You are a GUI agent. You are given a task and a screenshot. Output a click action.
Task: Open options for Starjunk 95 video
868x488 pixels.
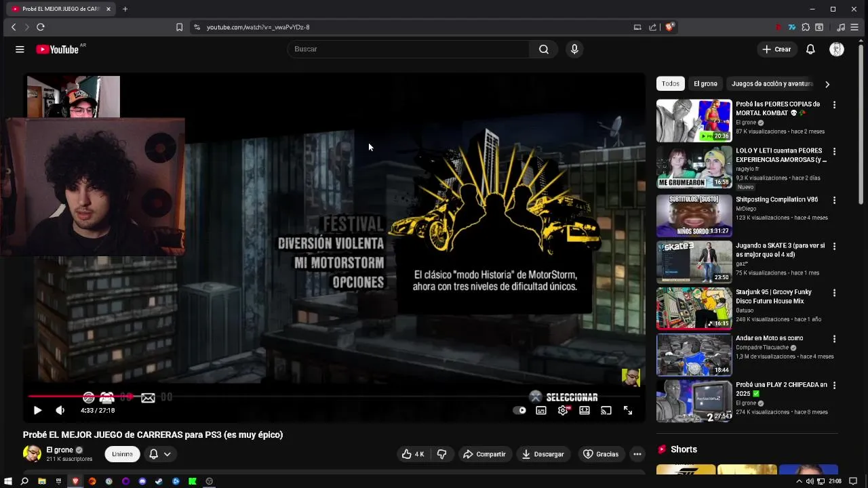(834, 293)
